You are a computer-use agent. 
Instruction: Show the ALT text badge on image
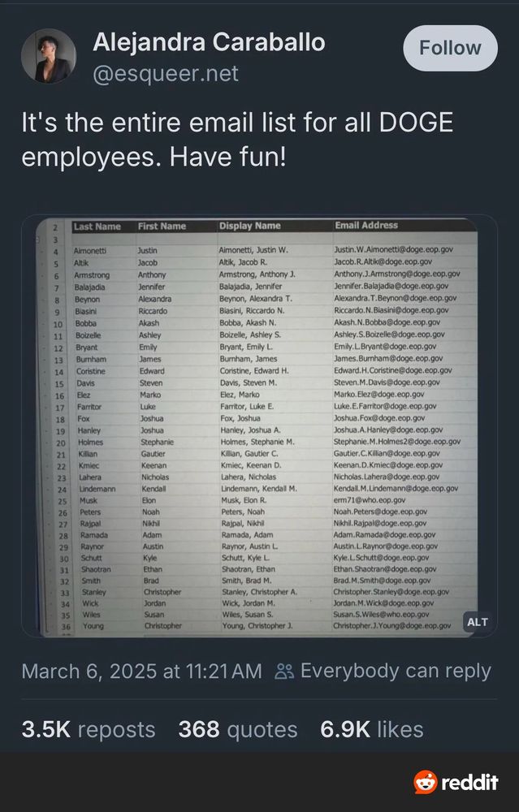[x=477, y=622]
